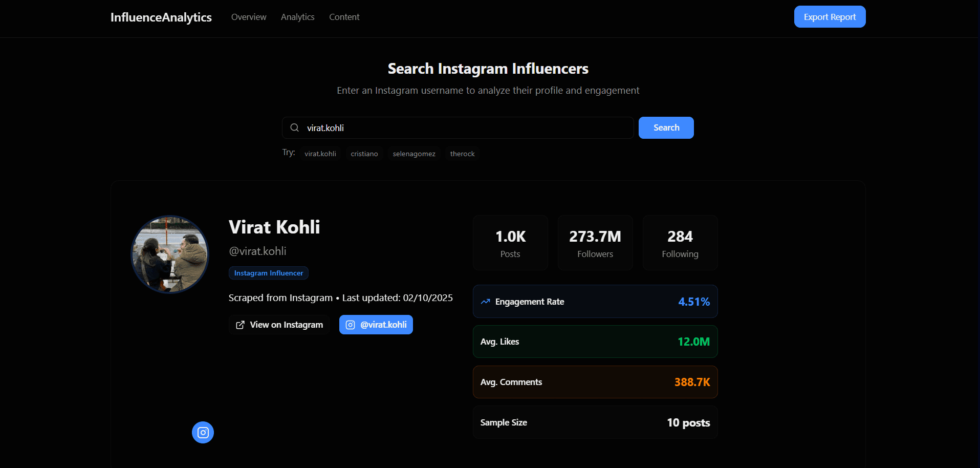Open the Analytics nav item

click(298, 17)
